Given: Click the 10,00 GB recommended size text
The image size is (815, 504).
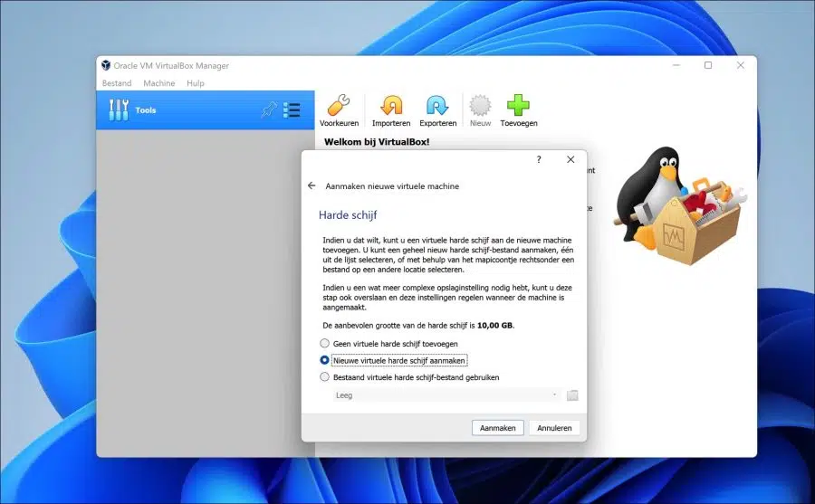Looking at the screenshot, I should 494,325.
